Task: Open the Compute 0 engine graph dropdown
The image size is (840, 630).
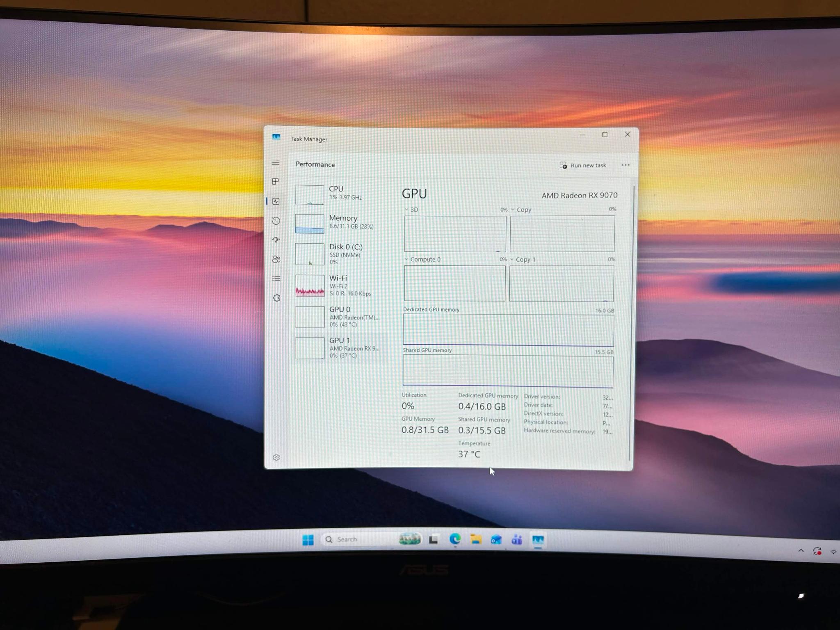Action: pyautogui.click(x=406, y=259)
